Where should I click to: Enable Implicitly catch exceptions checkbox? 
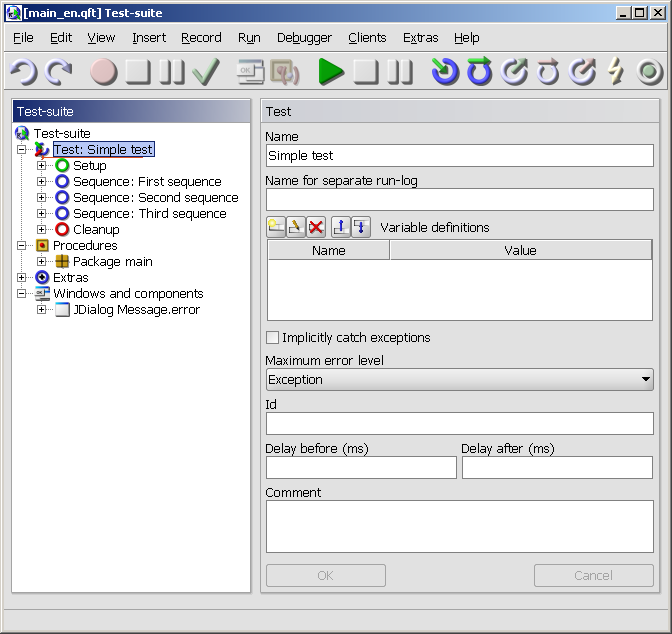273,337
